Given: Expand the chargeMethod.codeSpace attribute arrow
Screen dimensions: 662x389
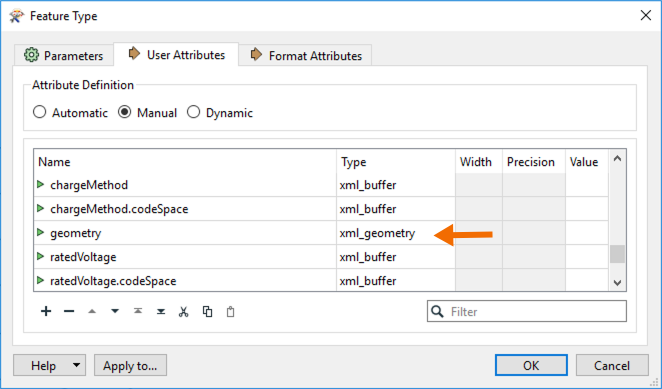Looking at the screenshot, I should [41, 209].
